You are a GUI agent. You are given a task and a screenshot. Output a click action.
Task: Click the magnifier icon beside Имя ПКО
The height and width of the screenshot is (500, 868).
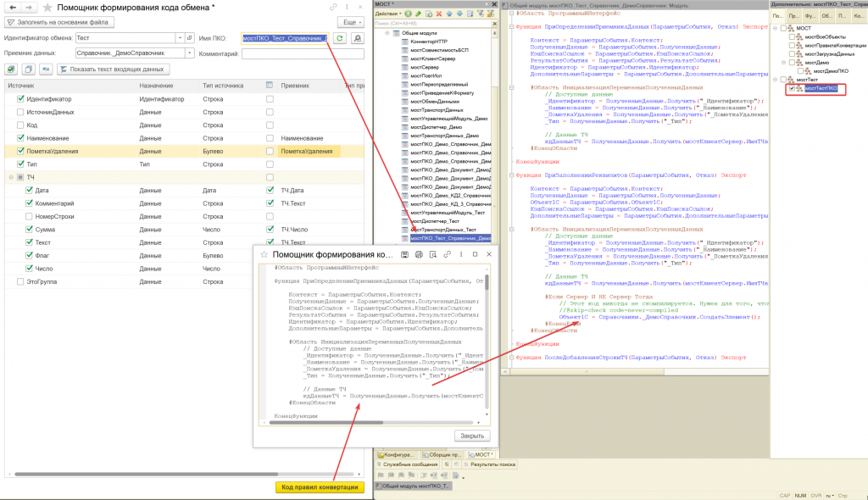coord(357,38)
